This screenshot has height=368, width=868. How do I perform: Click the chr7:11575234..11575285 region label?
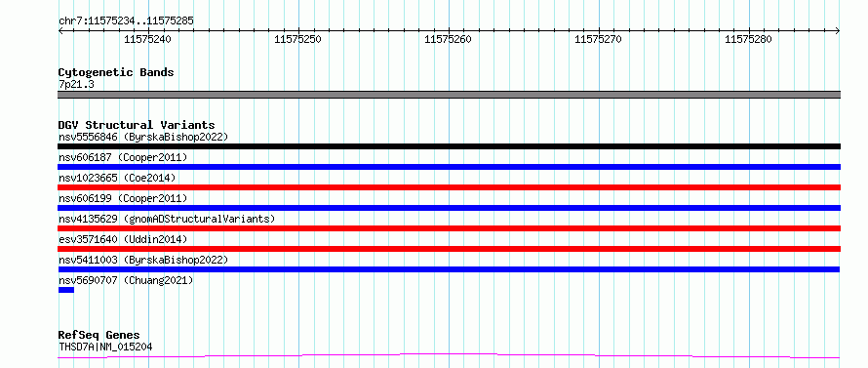tap(126, 21)
